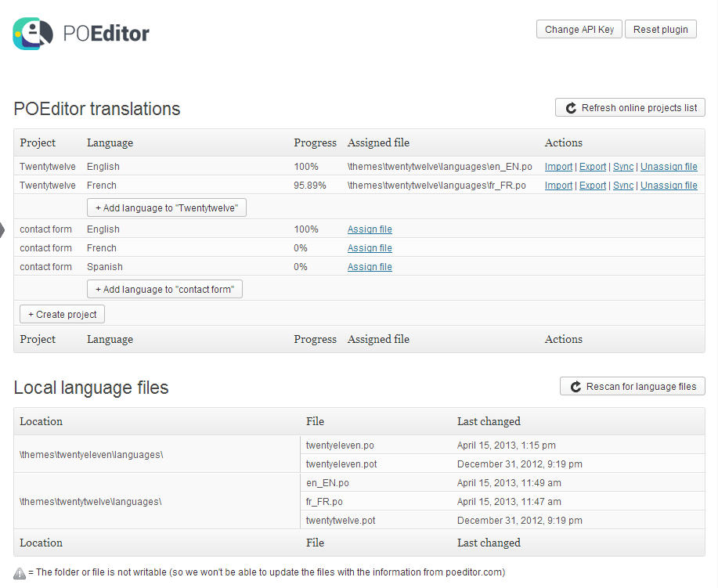Export the Twentytwelve English translation
Viewport: 718px width, 588px height.
pyautogui.click(x=592, y=167)
